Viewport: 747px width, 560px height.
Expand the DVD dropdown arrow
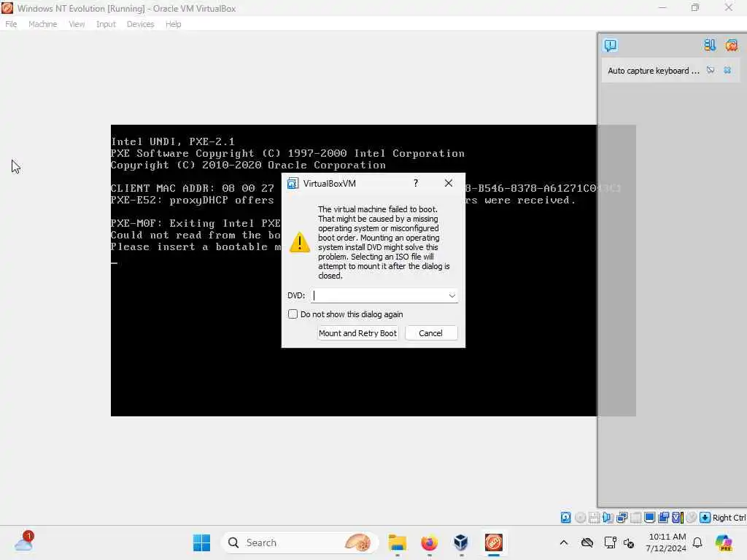point(452,296)
